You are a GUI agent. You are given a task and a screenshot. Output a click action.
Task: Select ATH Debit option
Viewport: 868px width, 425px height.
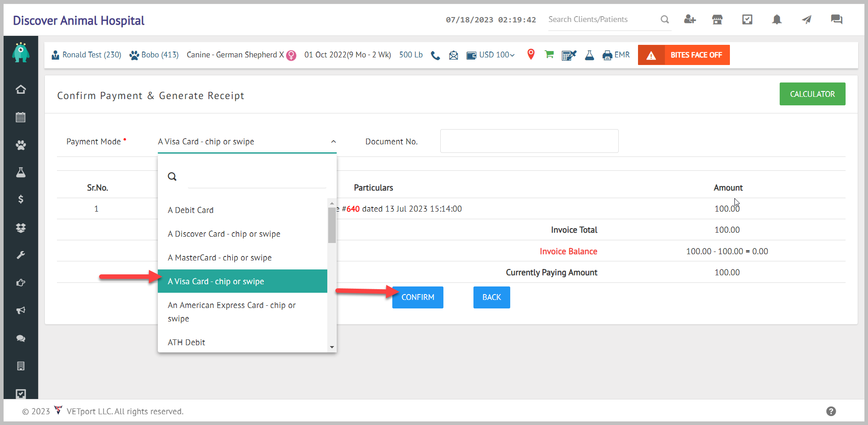click(243, 342)
